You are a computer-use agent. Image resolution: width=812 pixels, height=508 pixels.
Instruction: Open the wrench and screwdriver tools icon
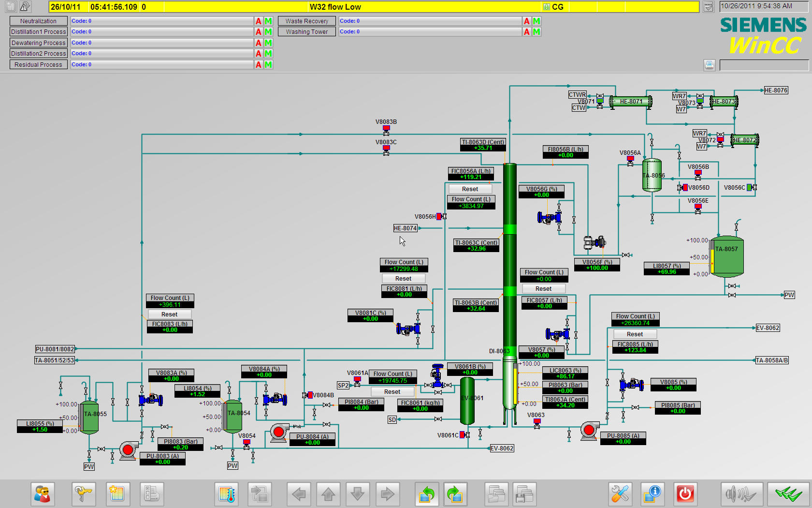tap(620, 494)
